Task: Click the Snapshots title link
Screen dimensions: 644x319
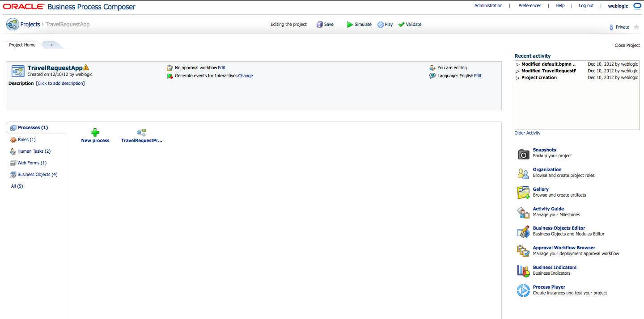Action: [544, 150]
